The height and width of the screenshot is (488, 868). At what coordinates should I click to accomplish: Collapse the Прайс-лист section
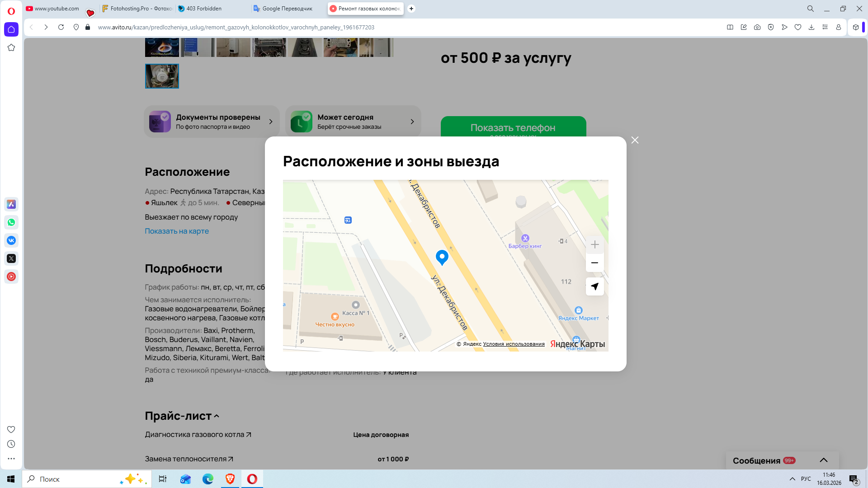pos(217,416)
